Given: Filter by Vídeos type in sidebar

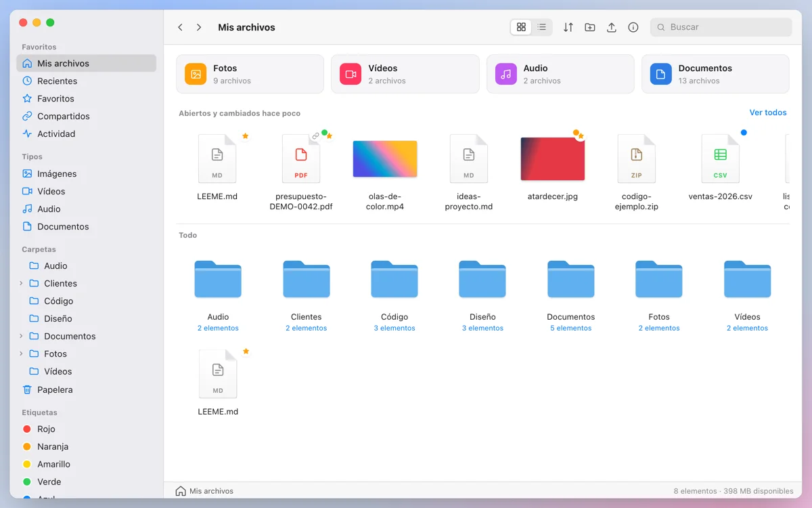Looking at the screenshot, I should click(x=87, y=191).
